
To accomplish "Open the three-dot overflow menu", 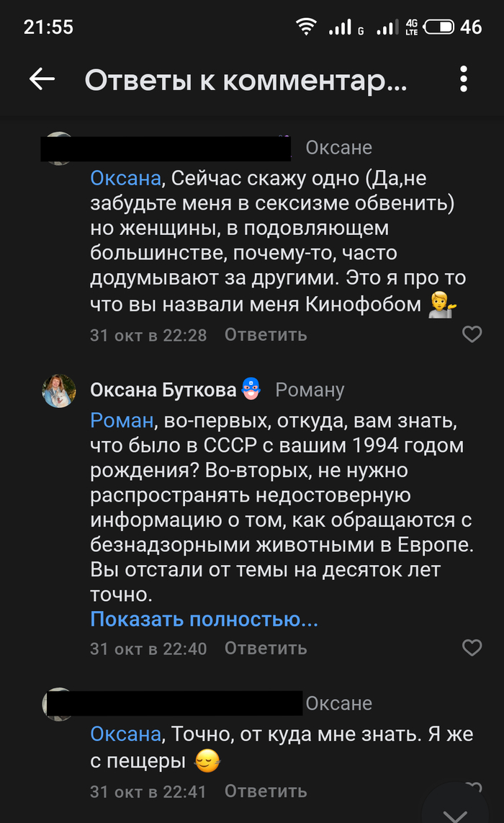I will click(x=464, y=80).
